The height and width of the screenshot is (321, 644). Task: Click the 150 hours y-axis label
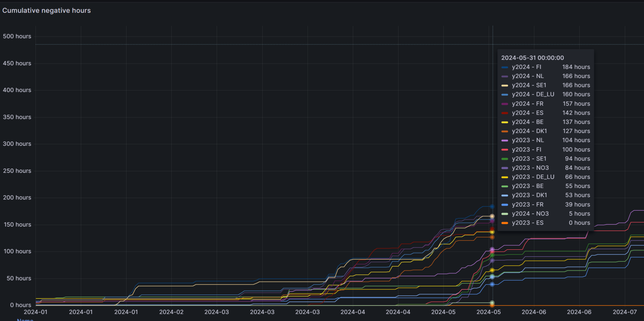[17, 224]
